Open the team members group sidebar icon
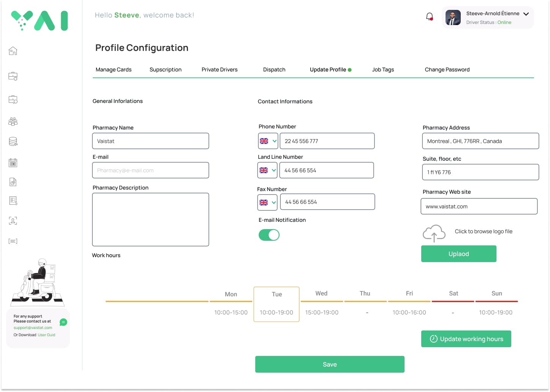The width and height of the screenshot is (550, 392). point(13,122)
